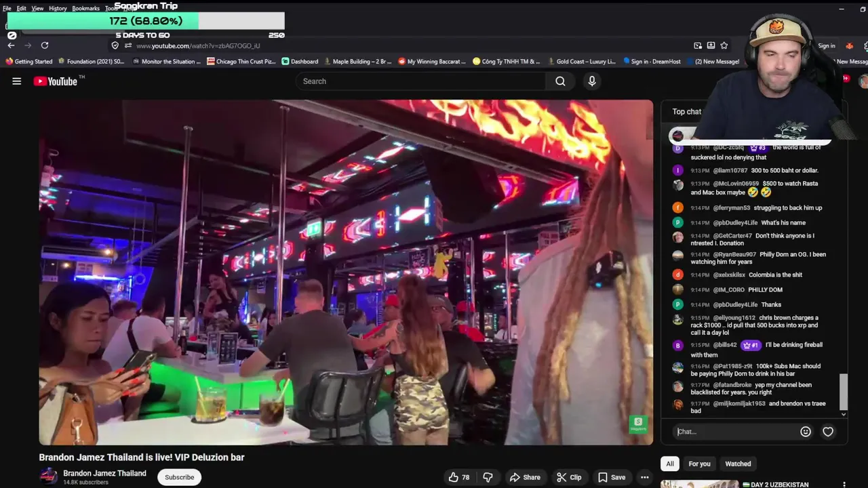Click chat user @RyanBeau907

coord(734,255)
